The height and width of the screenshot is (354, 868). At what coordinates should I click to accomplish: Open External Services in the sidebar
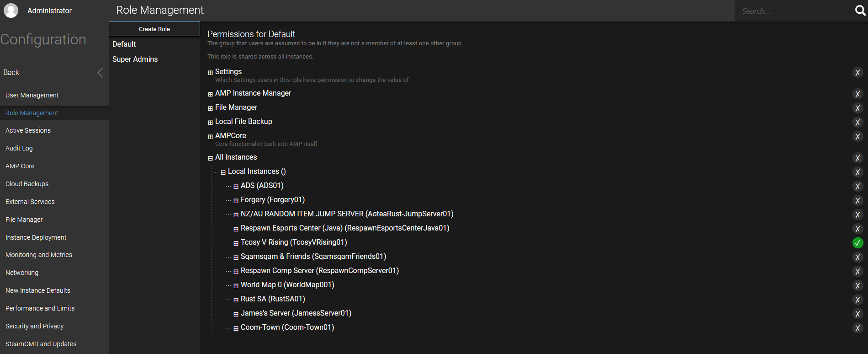click(x=54, y=202)
